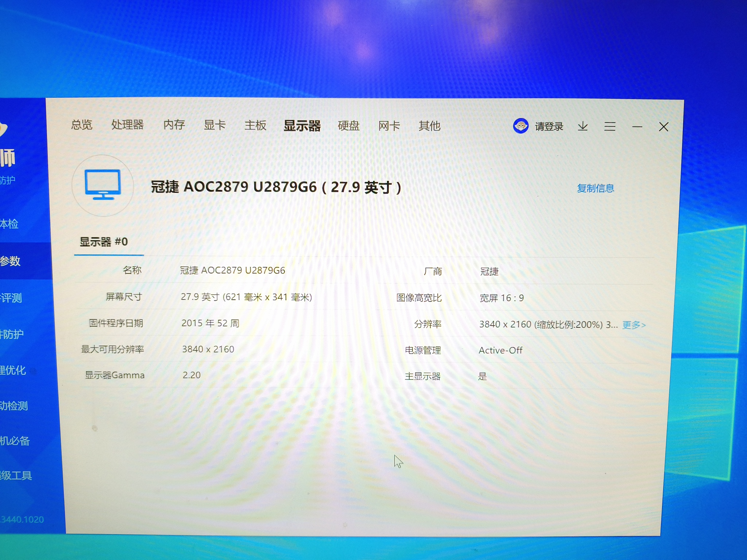Open the hamburger menu icon
The width and height of the screenshot is (747, 560).
pyautogui.click(x=609, y=127)
